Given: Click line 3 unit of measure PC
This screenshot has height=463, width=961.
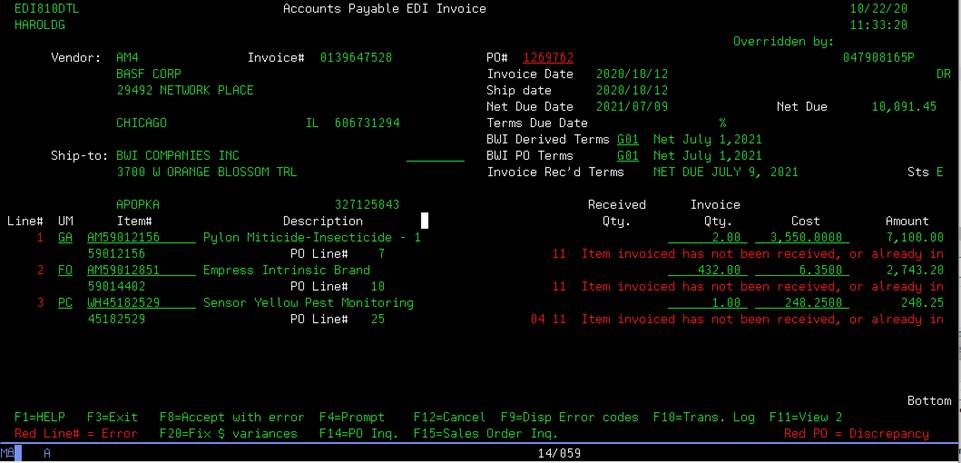Looking at the screenshot, I should [x=65, y=303].
